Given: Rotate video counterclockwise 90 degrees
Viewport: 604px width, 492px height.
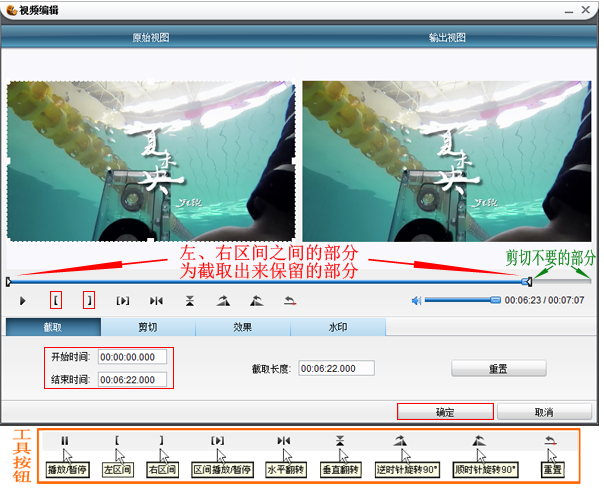Looking at the screenshot, I should pyautogui.click(x=223, y=301).
